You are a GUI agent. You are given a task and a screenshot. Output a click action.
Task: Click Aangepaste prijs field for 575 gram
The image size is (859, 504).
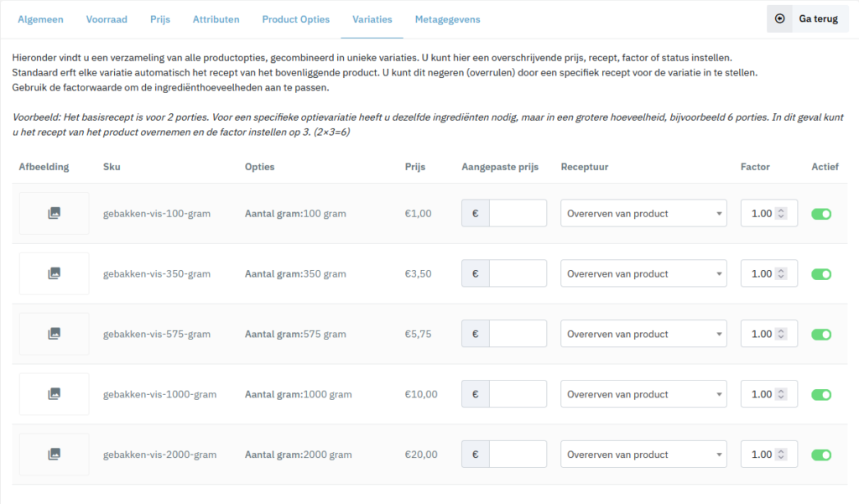point(518,335)
